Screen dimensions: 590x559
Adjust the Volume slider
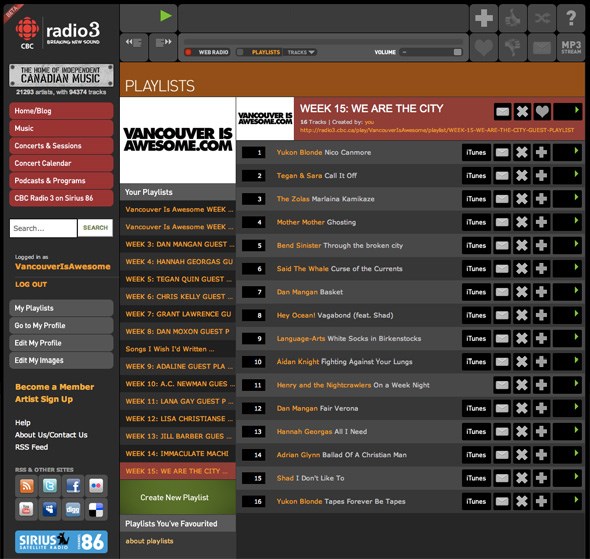point(431,52)
